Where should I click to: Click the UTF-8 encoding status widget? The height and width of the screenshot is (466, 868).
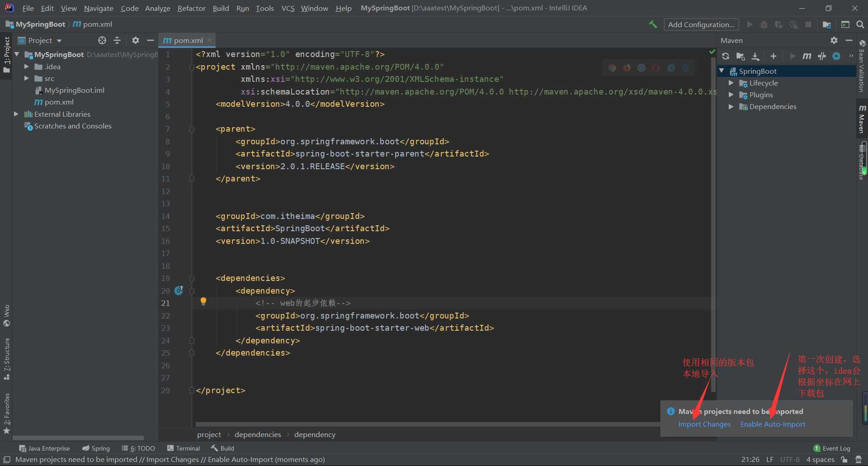pyautogui.click(x=790, y=459)
